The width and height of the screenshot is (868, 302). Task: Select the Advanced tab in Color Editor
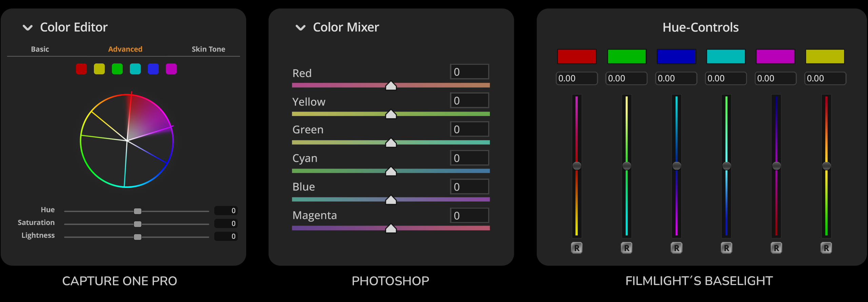point(125,49)
